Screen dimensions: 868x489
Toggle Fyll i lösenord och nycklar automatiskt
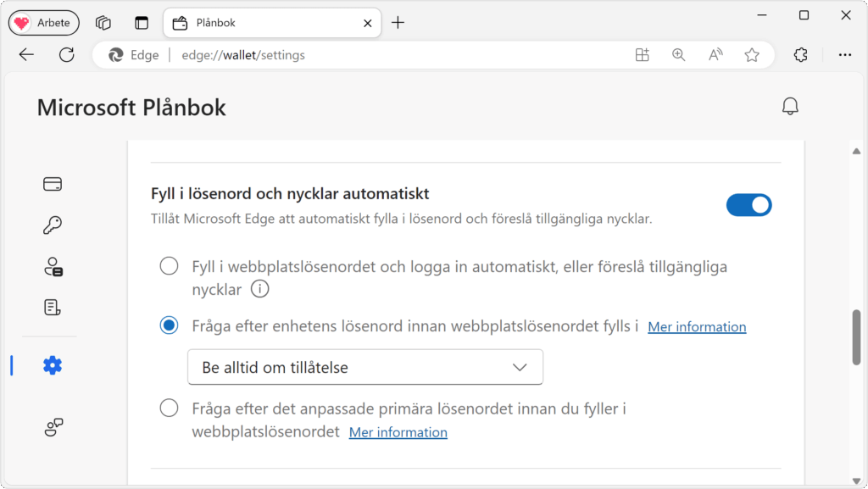749,205
